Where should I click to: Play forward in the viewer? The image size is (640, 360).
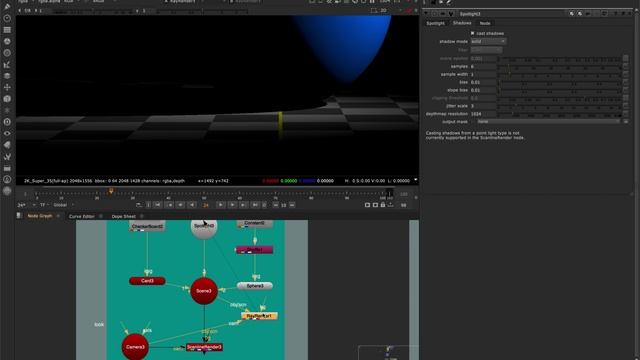pyautogui.click(x=221, y=205)
